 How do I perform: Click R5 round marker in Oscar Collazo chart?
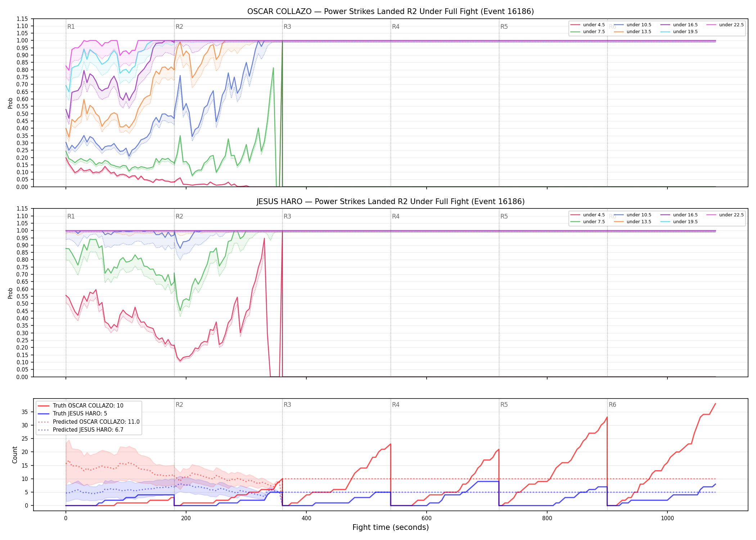tap(504, 27)
